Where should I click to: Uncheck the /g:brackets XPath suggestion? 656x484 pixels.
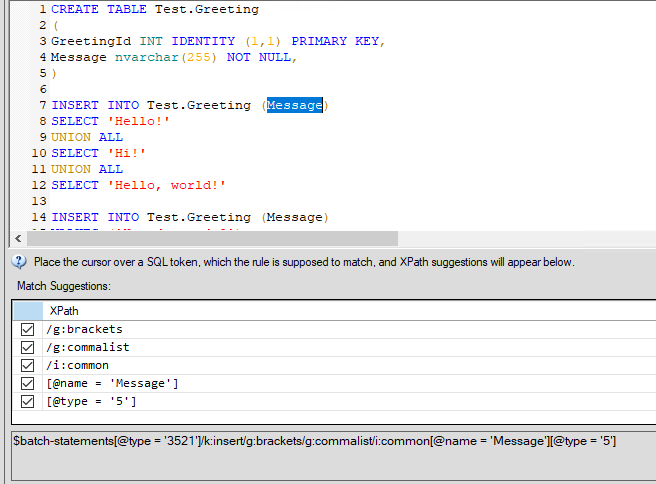(28, 329)
